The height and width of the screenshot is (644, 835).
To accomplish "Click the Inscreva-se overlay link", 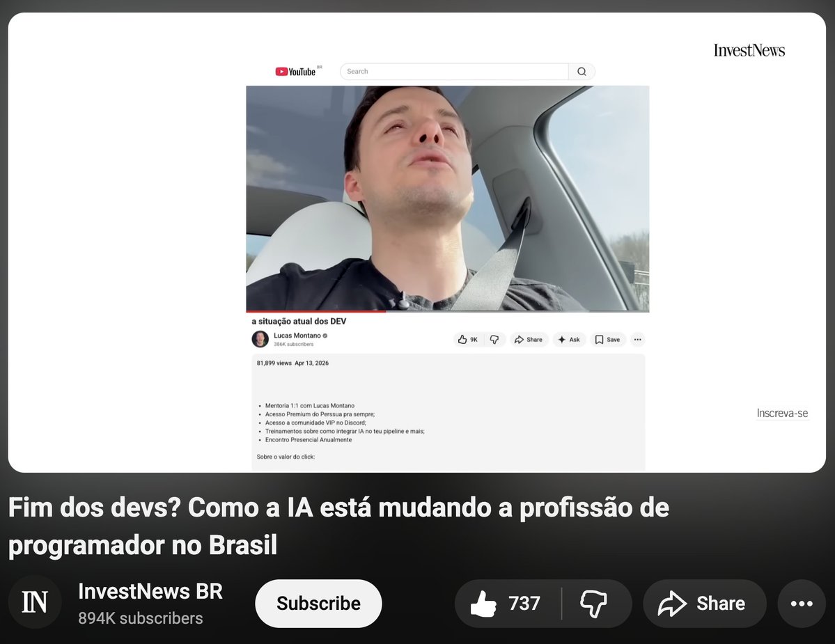I will point(782,413).
